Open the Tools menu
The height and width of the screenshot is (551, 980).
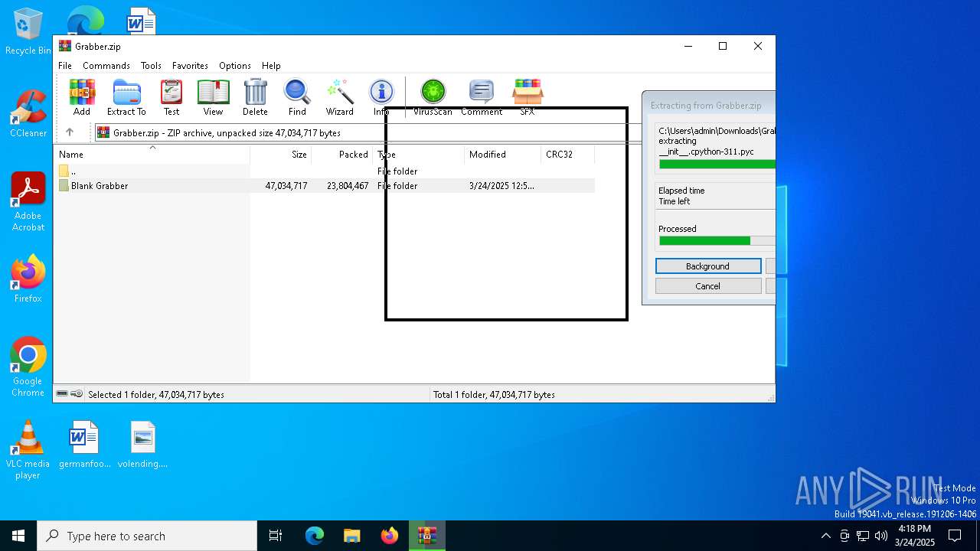coord(151,66)
